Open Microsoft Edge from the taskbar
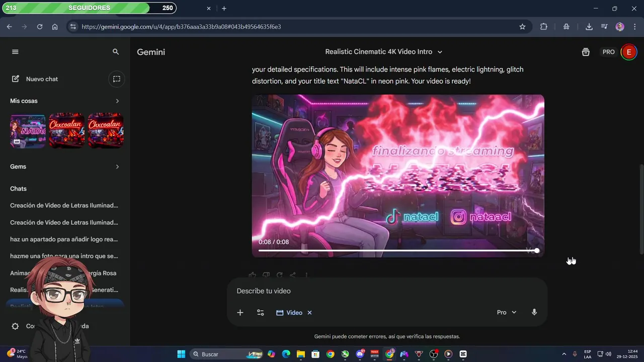This screenshot has height=362, width=644. (x=286, y=354)
